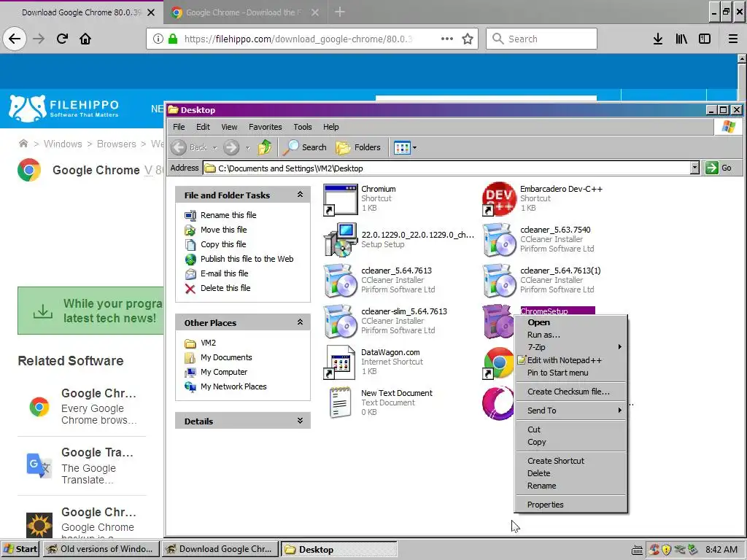Select Chromium shortcut icon

340,199
